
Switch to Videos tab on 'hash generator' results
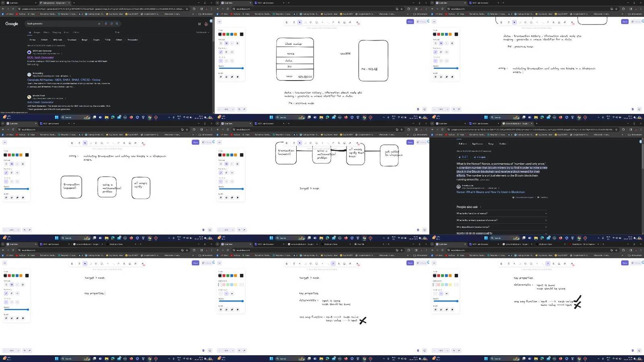click(x=46, y=32)
